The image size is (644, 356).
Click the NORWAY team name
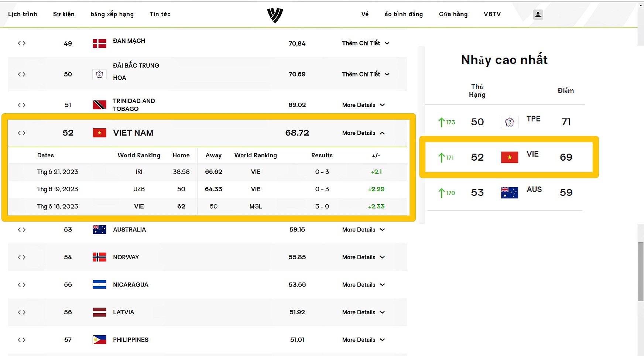pyautogui.click(x=126, y=257)
